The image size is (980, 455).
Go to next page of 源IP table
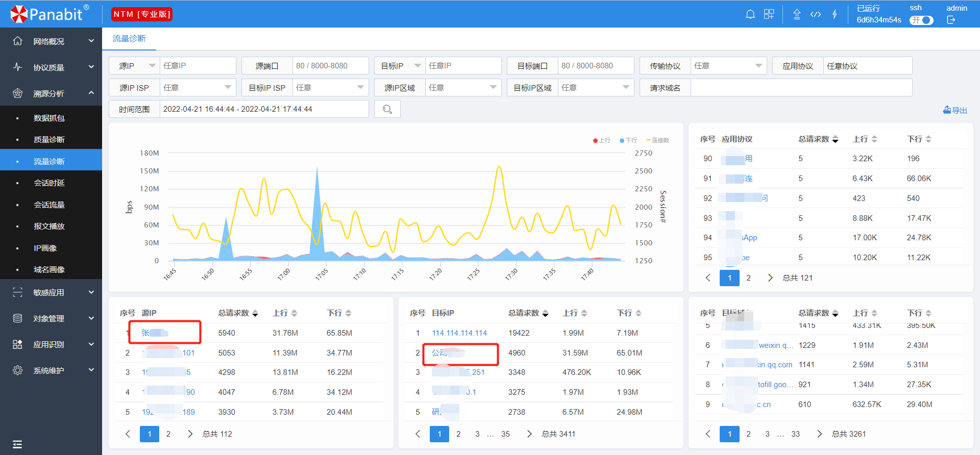pyautogui.click(x=190, y=434)
